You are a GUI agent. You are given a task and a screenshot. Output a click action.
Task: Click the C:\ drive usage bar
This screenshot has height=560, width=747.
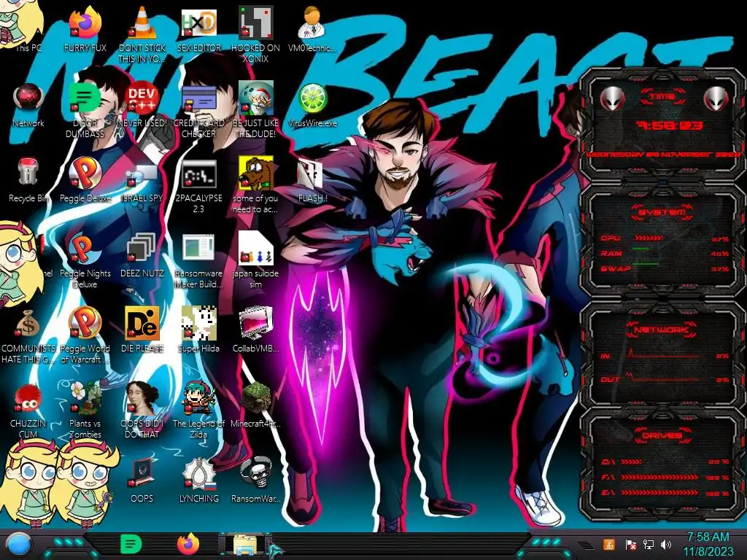click(x=632, y=462)
